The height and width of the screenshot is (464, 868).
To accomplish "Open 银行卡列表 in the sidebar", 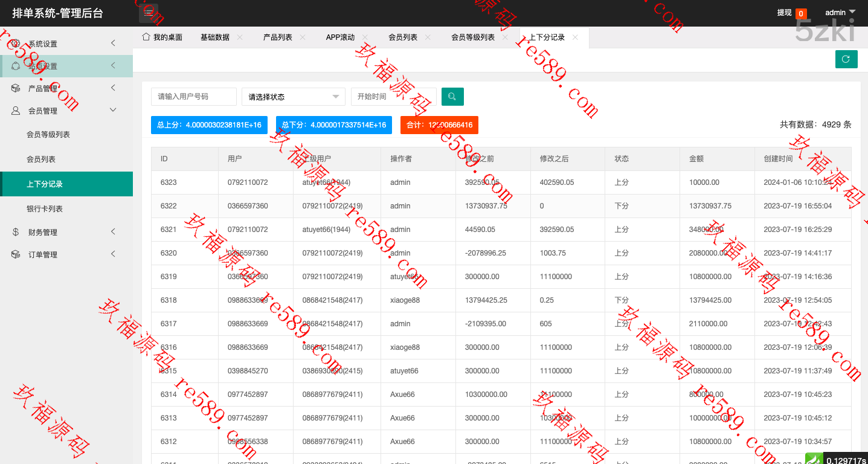I will coord(45,209).
